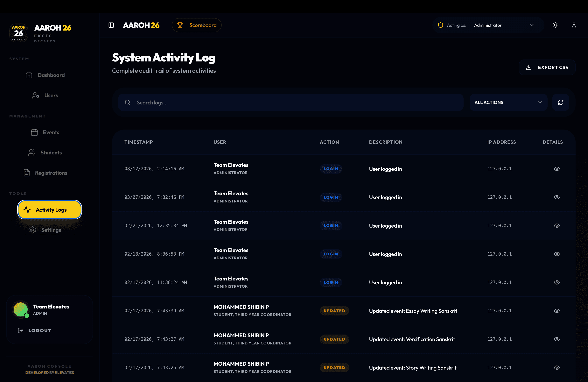This screenshot has height=382, width=588.
Task: Click the logout arrow icon
Action: [20, 331]
